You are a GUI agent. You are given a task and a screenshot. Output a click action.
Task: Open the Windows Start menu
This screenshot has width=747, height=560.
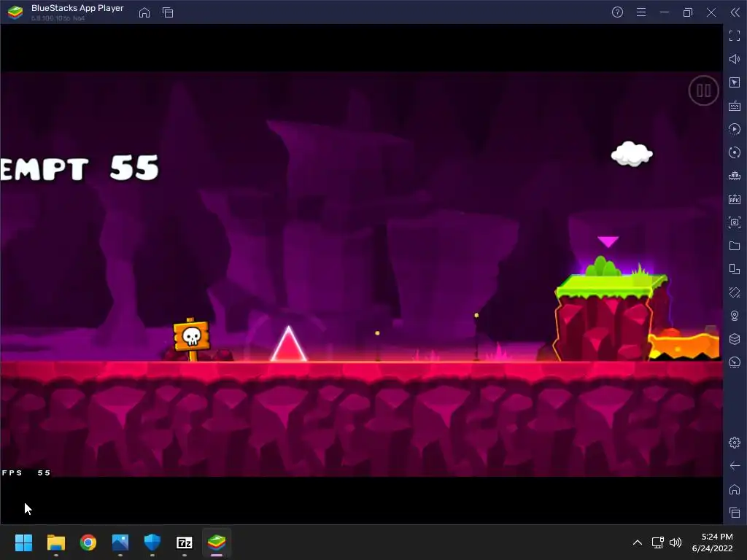pyautogui.click(x=23, y=542)
